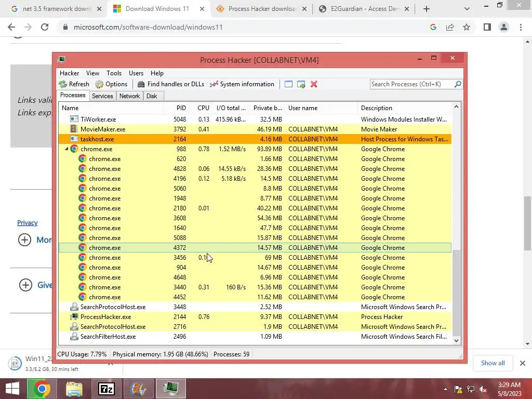Reload the Chrome page
The height and width of the screenshot is (399, 532).
(x=45, y=27)
